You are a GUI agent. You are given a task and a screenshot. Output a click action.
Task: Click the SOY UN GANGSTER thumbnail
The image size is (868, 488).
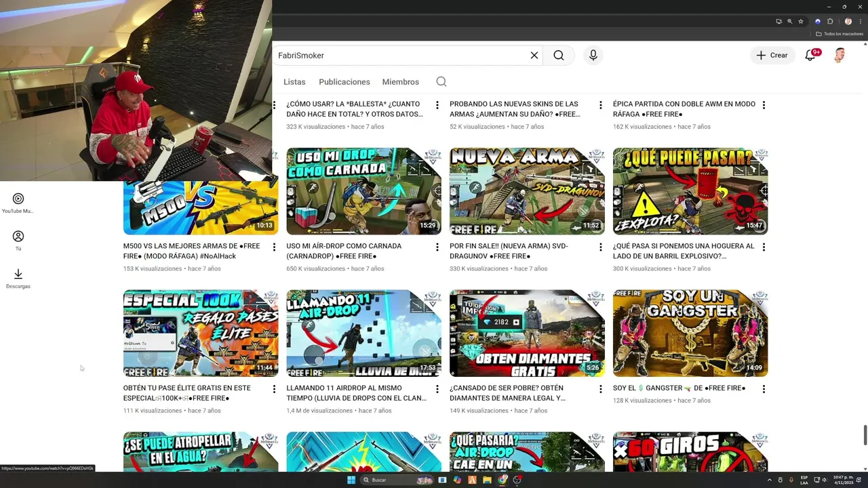(690, 333)
